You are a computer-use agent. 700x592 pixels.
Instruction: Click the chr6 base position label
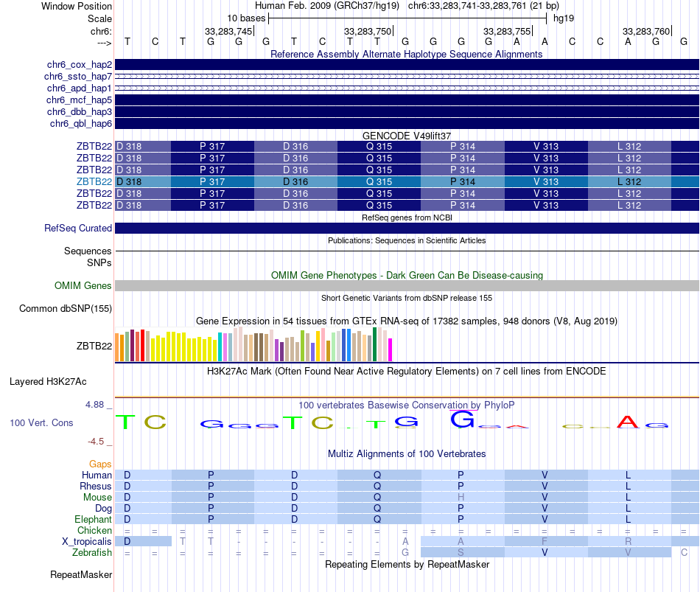pyautogui.click(x=101, y=31)
